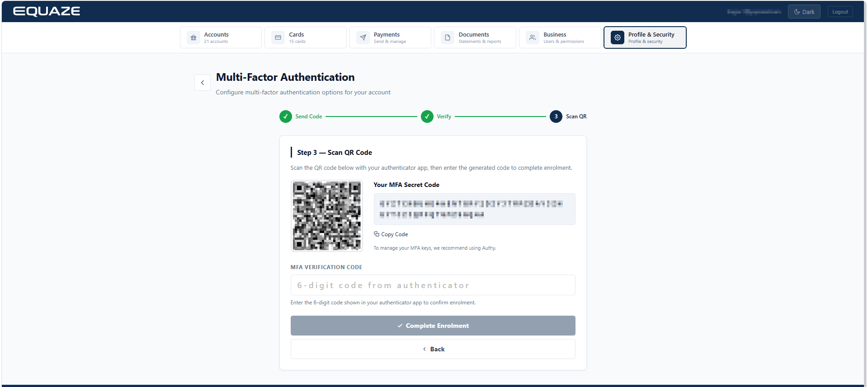This screenshot has height=387, width=868.
Task: Click the Profile & Security gear icon
Action: tap(618, 37)
